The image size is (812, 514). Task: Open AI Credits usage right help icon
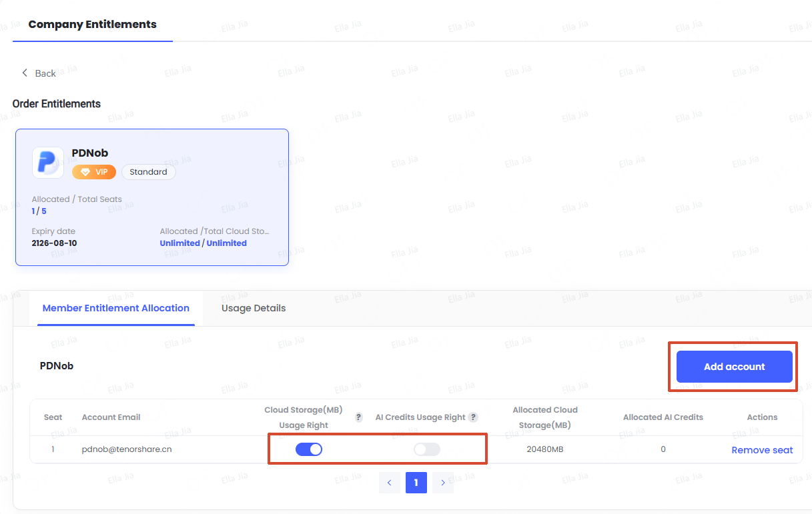pos(473,417)
